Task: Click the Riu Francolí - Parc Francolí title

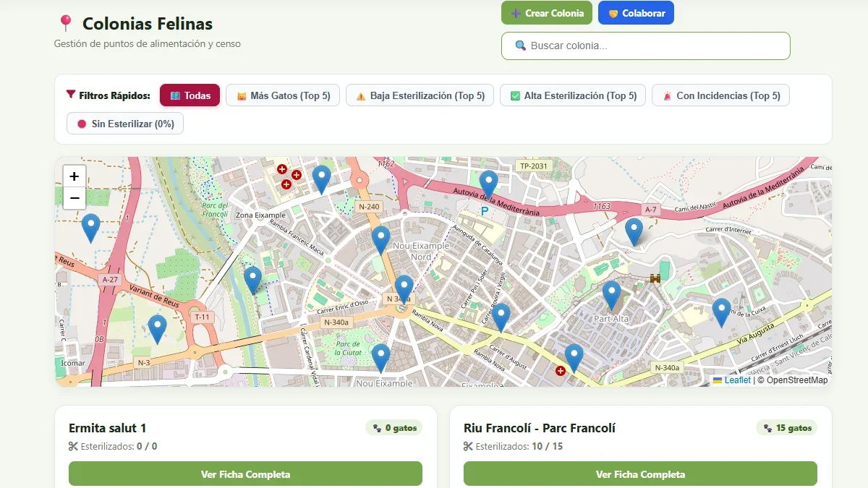Action: pyautogui.click(x=540, y=428)
